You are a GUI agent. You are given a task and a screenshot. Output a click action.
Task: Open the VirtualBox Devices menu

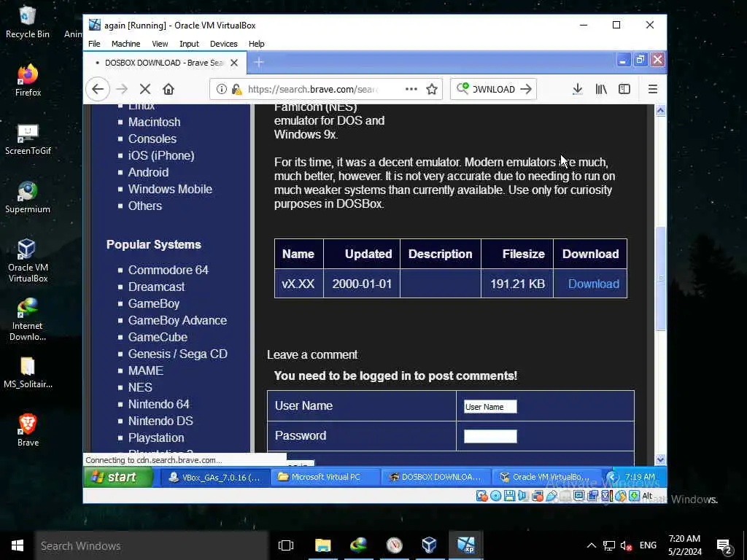tap(223, 44)
